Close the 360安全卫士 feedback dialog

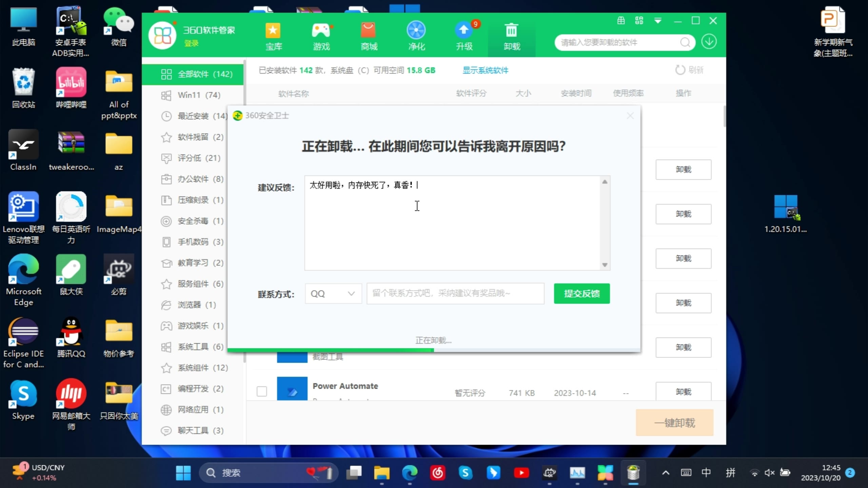630,116
